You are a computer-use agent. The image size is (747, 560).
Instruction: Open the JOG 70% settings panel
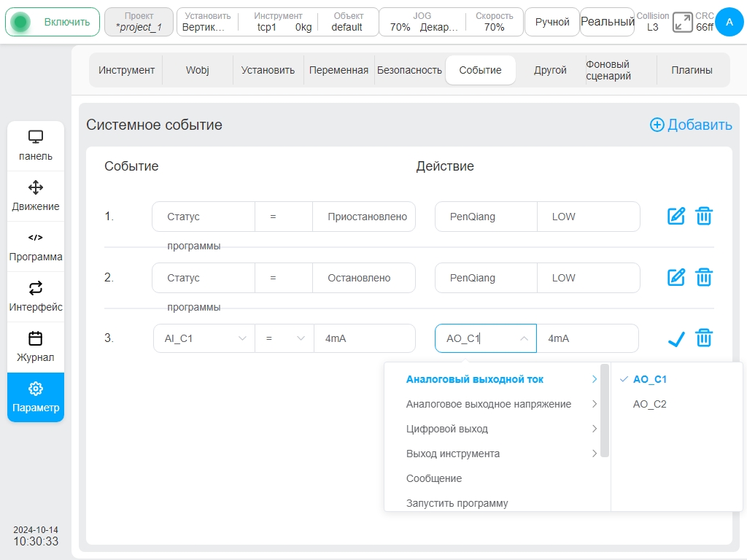pyautogui.click(x=422, y=22)
